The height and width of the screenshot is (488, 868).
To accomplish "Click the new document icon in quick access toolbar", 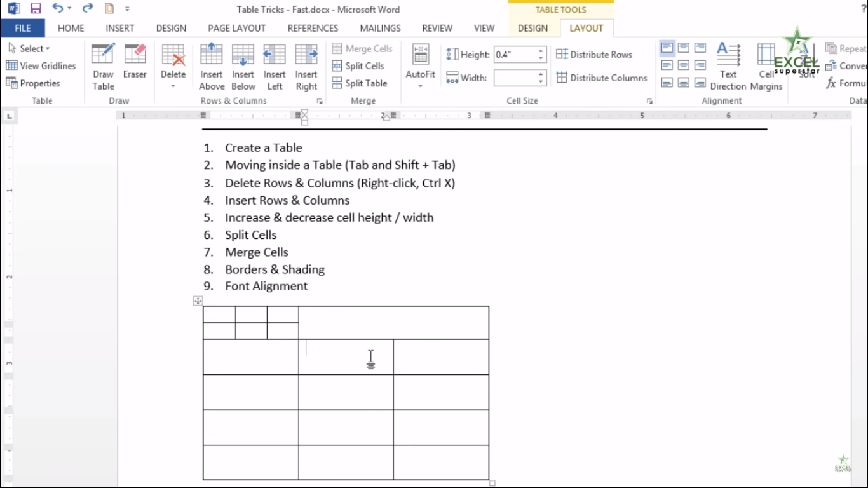I will coord(109,9).
